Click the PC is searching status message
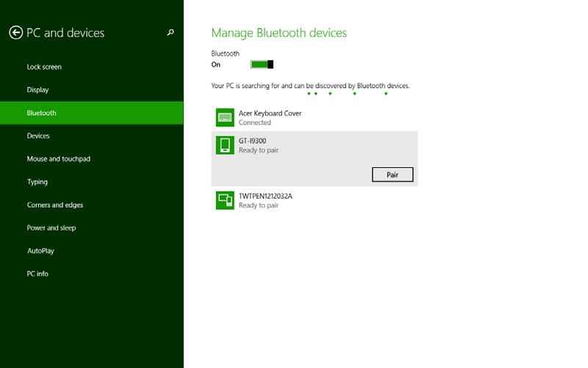 [x=310, y=85]
